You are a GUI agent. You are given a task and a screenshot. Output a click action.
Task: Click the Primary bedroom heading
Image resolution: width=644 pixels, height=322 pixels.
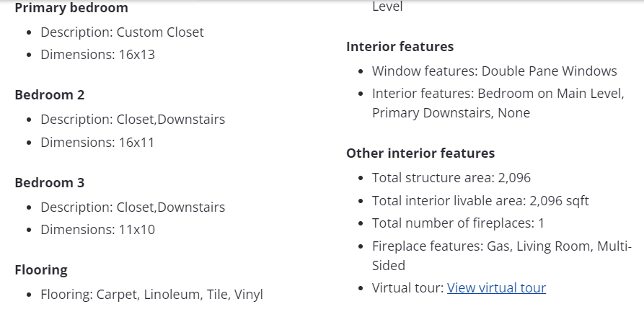(x=71, y=9)
